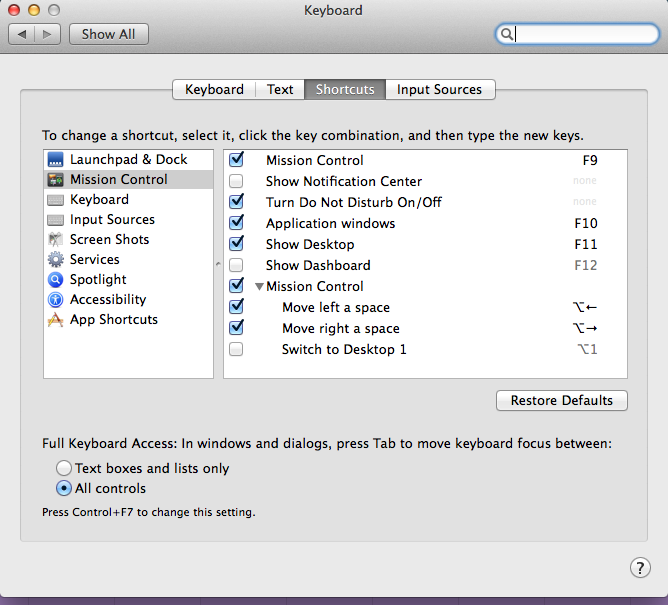Select the Accessibility category icon
Image resolution: width=668 pixels, height=605 pixels.
[x=56, y=300]
